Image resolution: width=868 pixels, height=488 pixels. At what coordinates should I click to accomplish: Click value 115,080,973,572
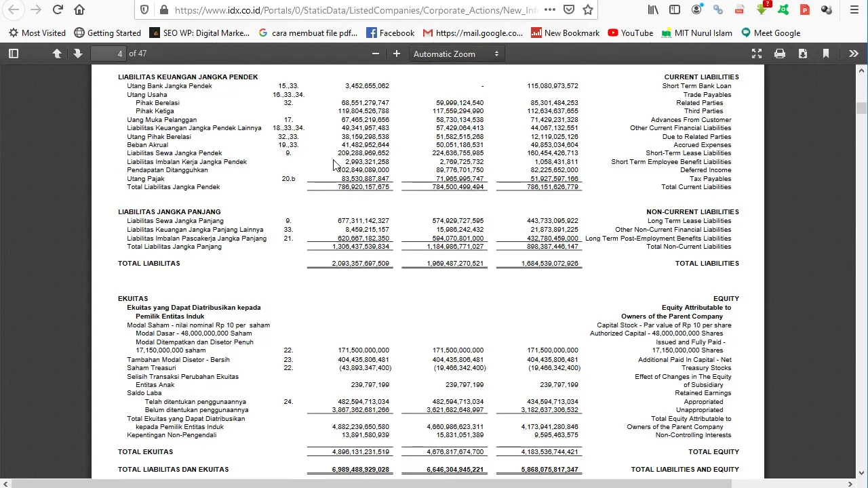[553, 86]
